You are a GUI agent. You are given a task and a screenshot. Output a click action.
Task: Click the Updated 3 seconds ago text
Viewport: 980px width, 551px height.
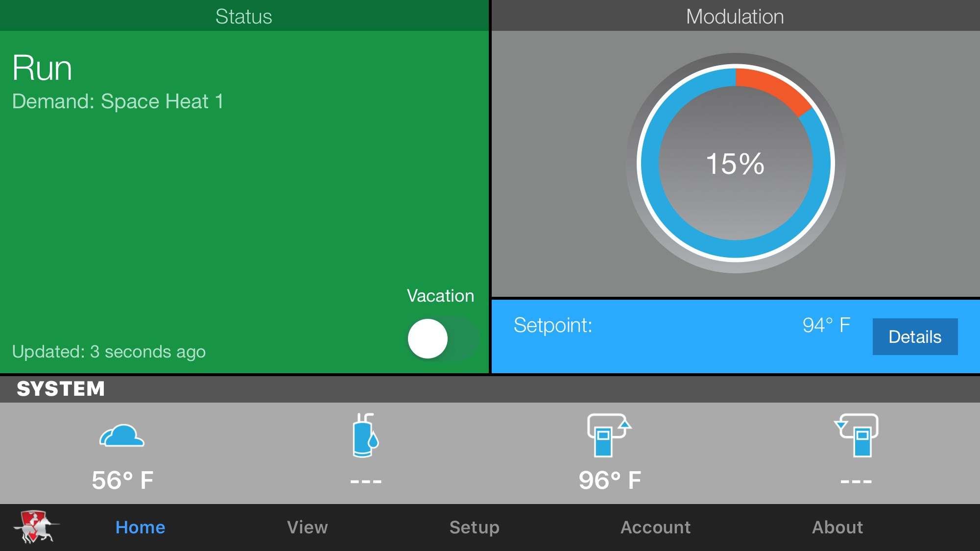click(109, 352)
